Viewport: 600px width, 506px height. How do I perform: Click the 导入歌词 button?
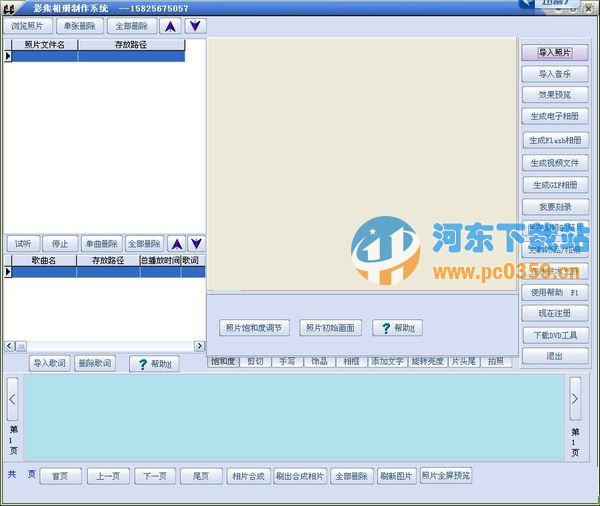point(50,363)
